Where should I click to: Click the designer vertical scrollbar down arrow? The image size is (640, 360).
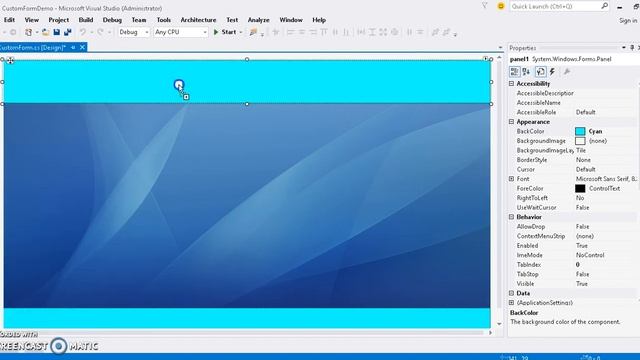point(499,324)
